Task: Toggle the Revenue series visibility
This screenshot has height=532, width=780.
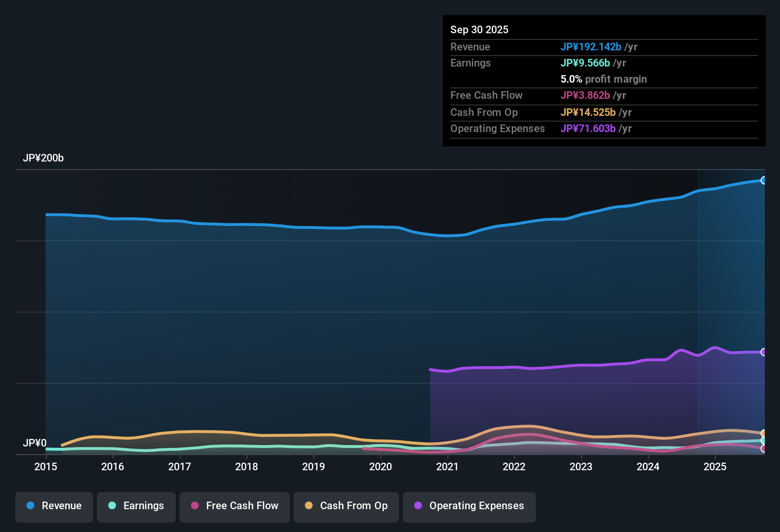Action: point(54,506)
